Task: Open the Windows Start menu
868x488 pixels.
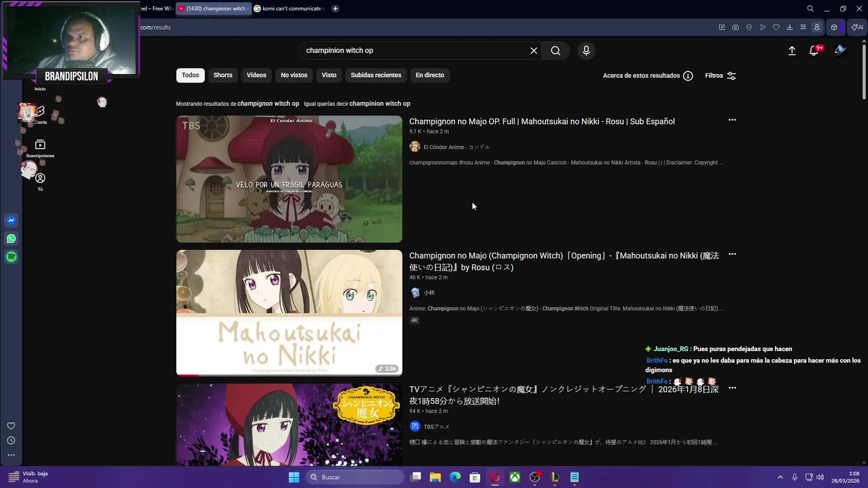Action: [x=294, y=477]
